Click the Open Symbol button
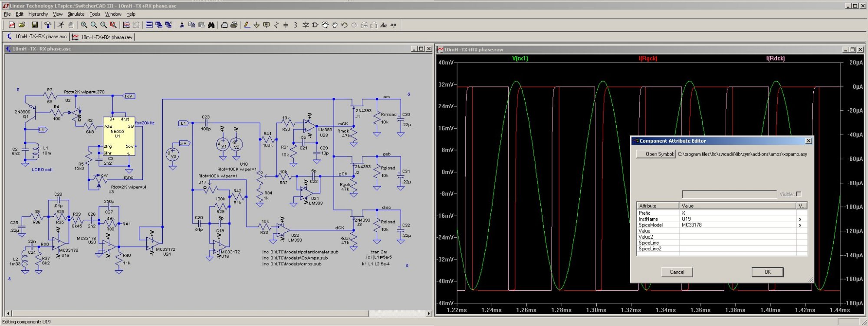 click(x=655, y=154)
